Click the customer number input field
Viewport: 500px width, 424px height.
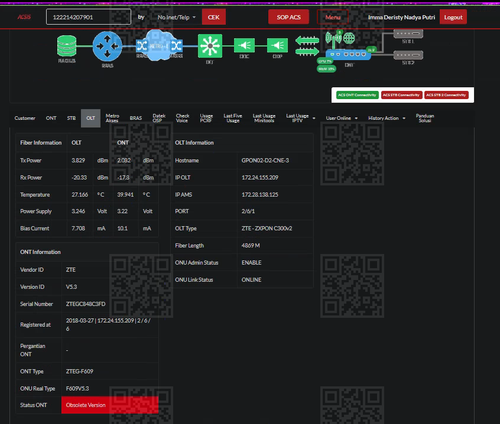tap(89, 17)
